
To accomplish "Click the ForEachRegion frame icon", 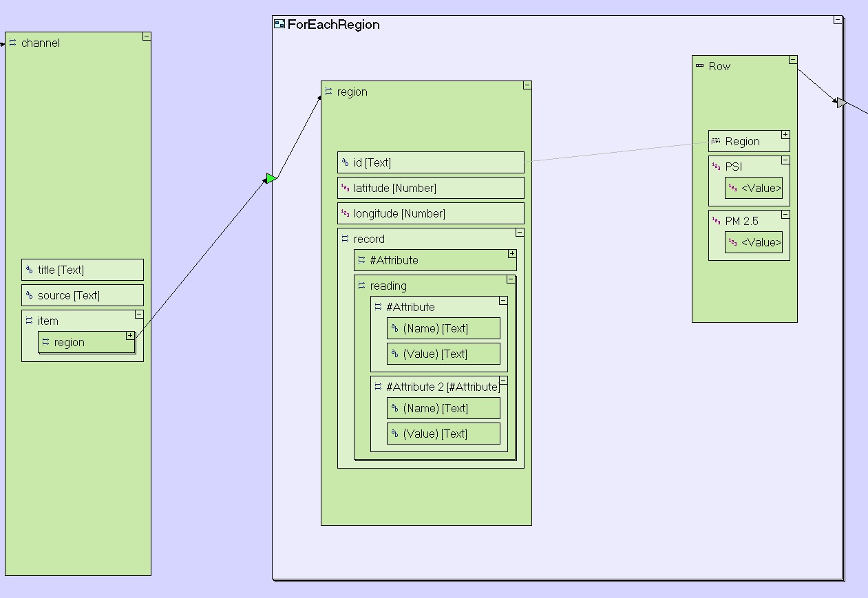I will click(279, 24).
